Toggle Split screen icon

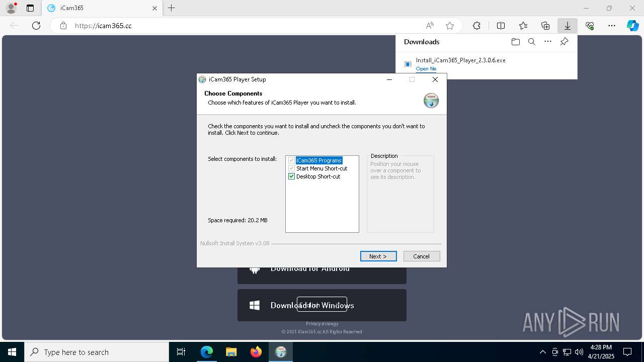501,26
